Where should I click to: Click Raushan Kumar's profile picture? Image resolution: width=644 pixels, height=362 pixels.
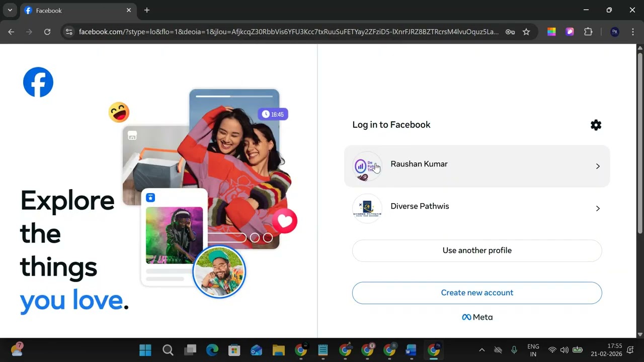(367, 166)
